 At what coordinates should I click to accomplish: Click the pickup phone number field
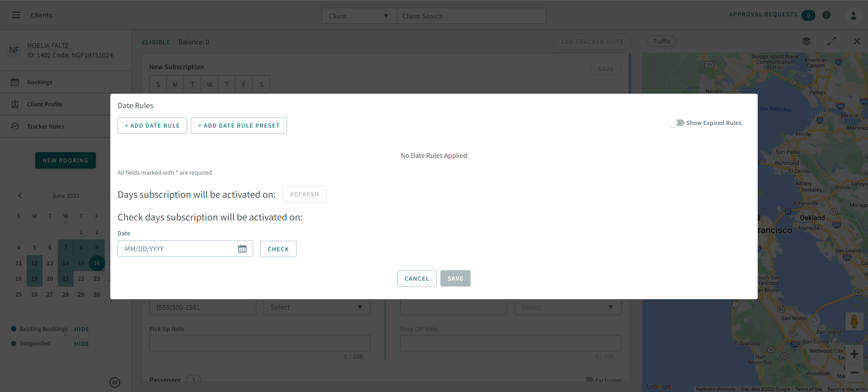click(x=203, y=307)
